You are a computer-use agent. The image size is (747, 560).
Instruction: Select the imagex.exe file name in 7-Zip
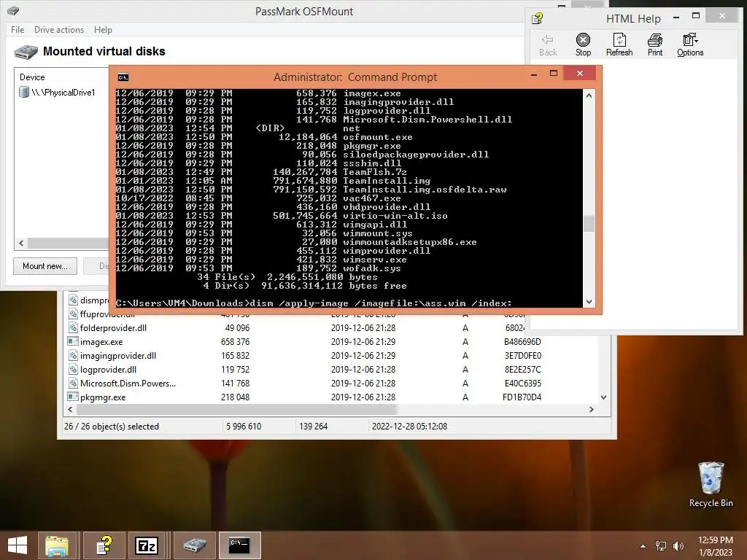[x=101, y=341]
